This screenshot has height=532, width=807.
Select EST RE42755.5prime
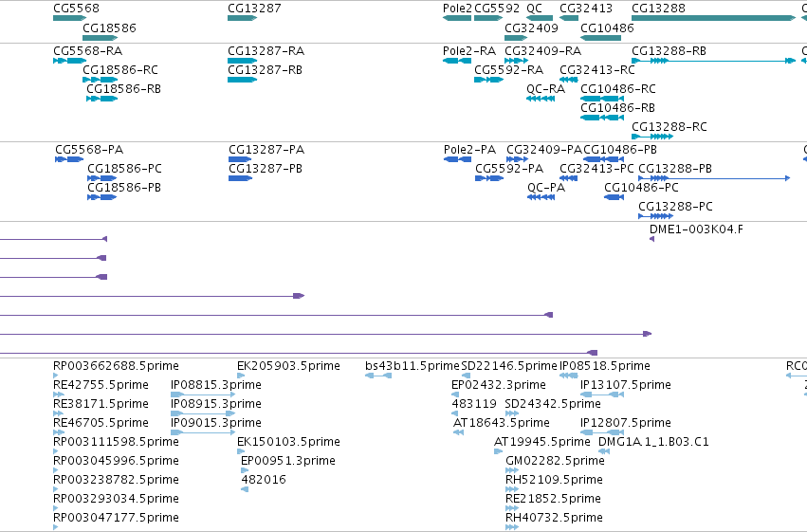(101, 385)
